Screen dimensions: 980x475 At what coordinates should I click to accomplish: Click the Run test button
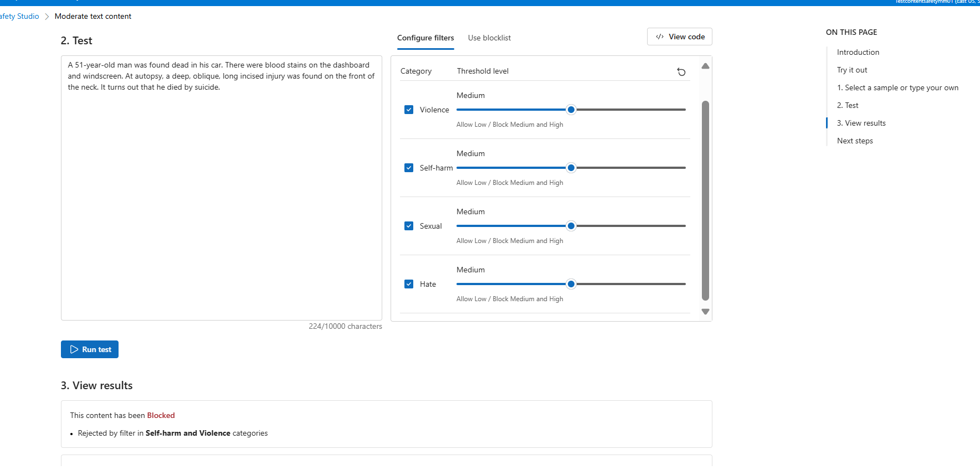[90, 349]
